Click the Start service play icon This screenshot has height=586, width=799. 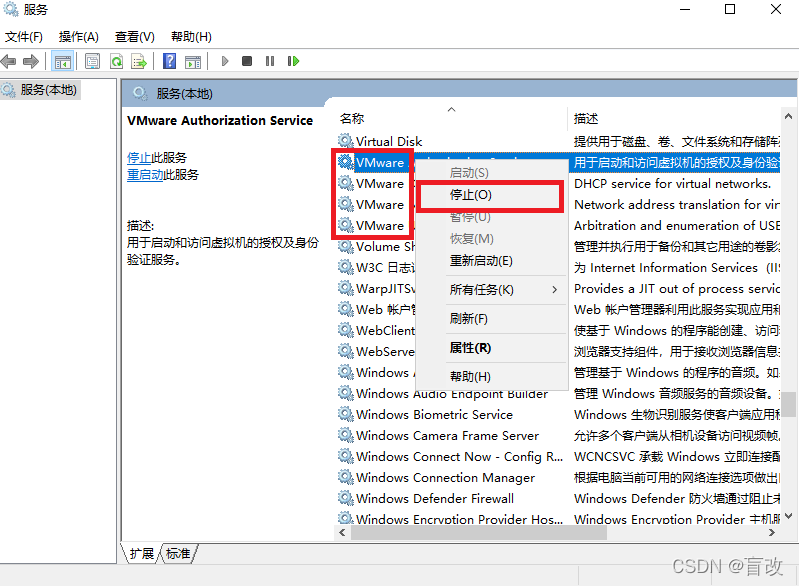click(225, 62)
